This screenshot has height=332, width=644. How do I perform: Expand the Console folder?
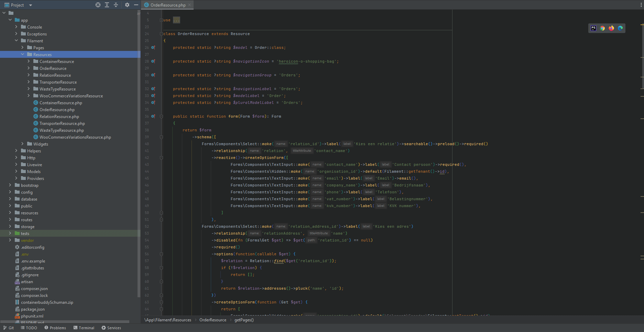coord(16,27)
